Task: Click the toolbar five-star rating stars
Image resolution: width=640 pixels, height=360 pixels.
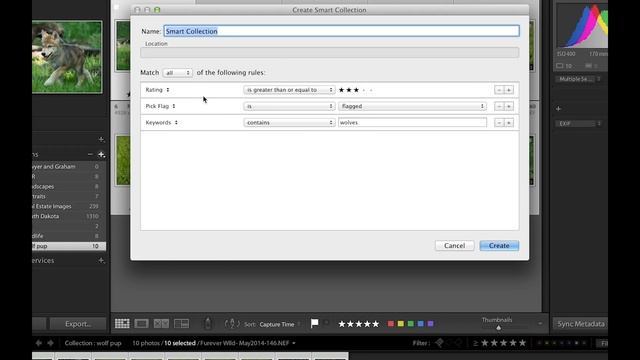Action: click(x=359, y=324)
